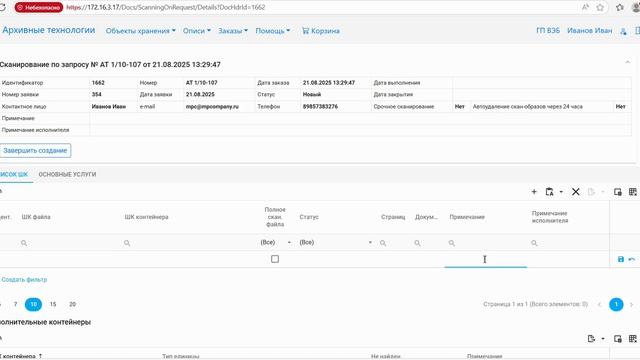Open the browser read aloud icon

585,7
